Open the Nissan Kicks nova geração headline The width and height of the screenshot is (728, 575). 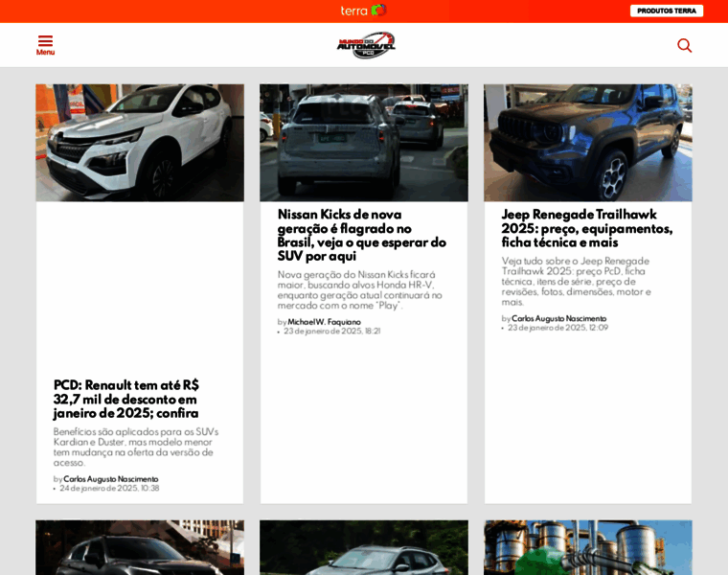pos(362,235)
